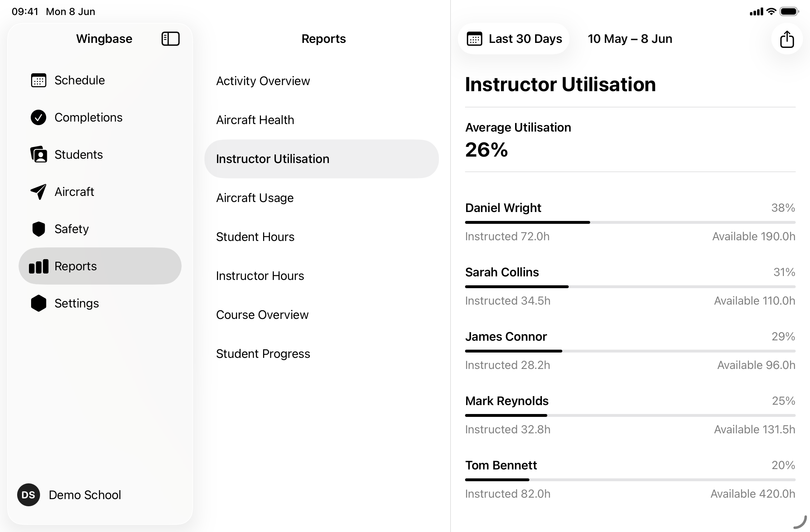The height and width of the screenshot is (532, 810).
Task: Select instructor name Daniel Wright
Action: point(503,208)
